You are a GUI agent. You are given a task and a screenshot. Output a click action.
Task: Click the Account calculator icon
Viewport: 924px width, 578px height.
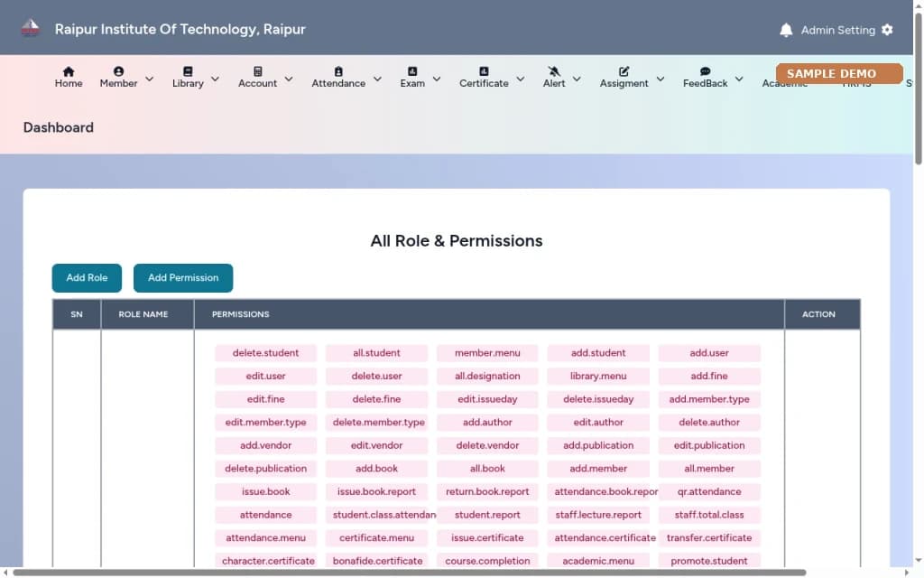tap(257, 71)
